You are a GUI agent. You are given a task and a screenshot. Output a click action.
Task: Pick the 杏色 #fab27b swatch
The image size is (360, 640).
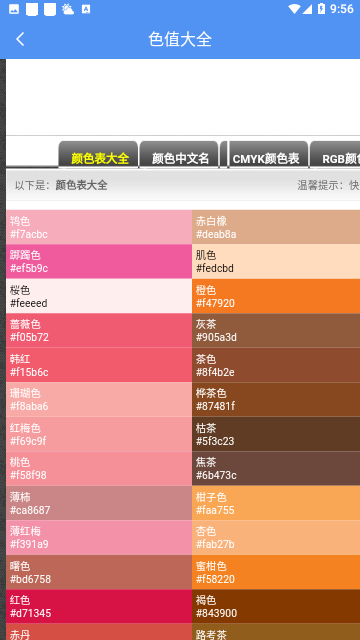coord(276,538)
